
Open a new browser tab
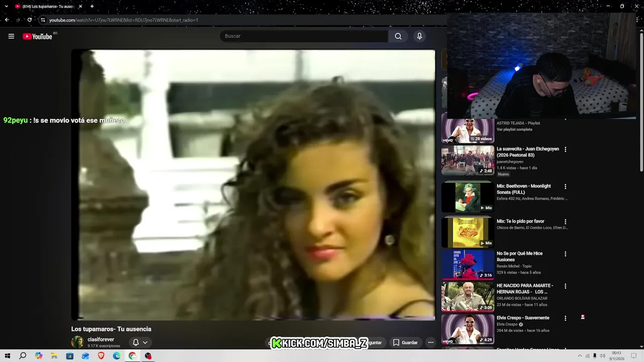[x=92, y=7]
